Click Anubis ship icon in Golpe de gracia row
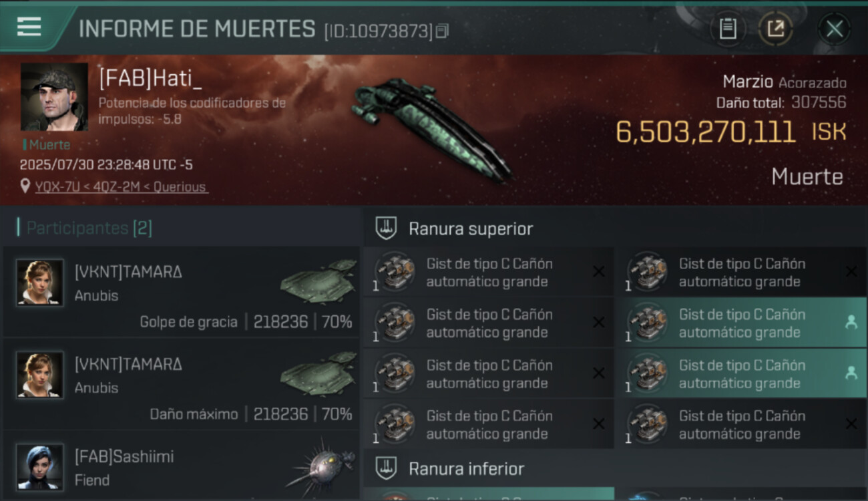Viewport: 868px width, 501px height. click(x=318, y=281)
